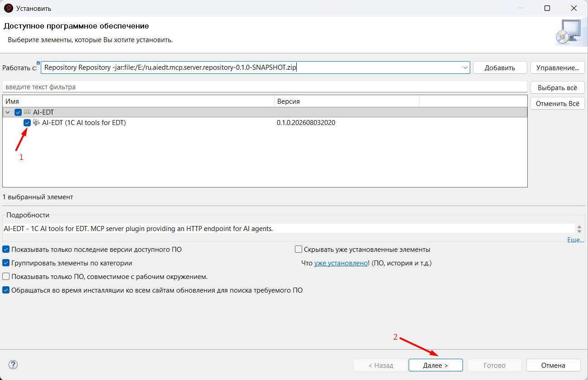Uncheck the AI-EDT category checkbox

click(x=18, y=112)
